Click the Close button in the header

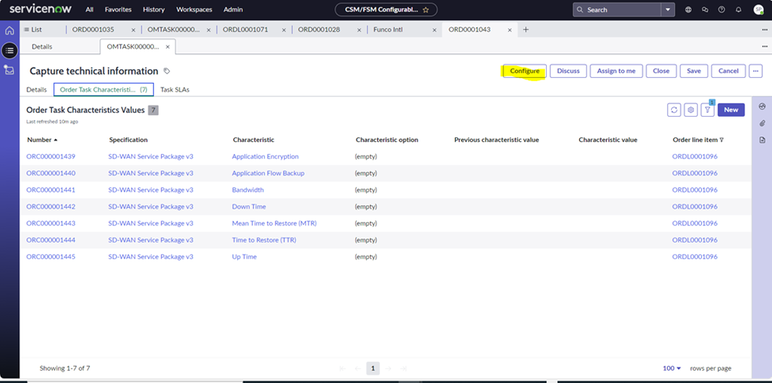click(x=661, y=71)
